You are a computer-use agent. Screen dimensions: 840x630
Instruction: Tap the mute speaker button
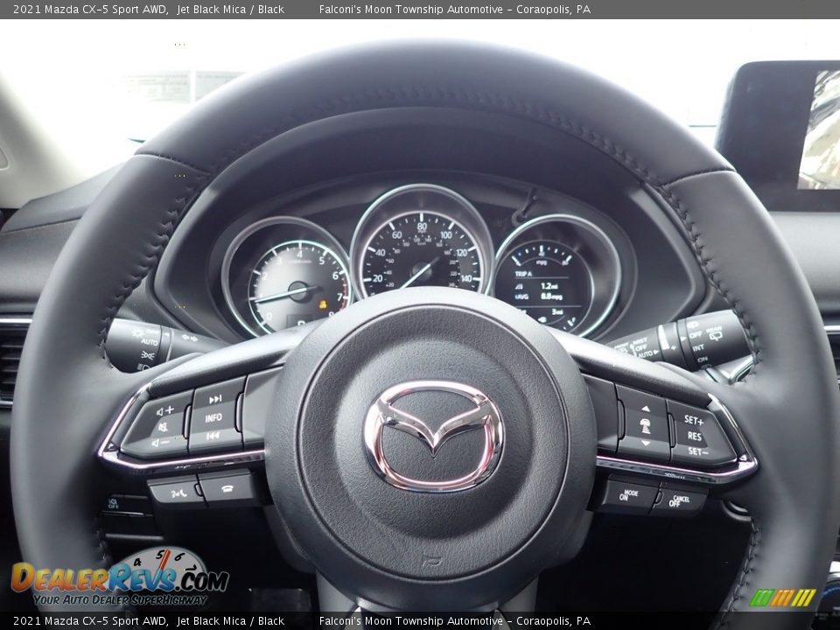(163, 428)
